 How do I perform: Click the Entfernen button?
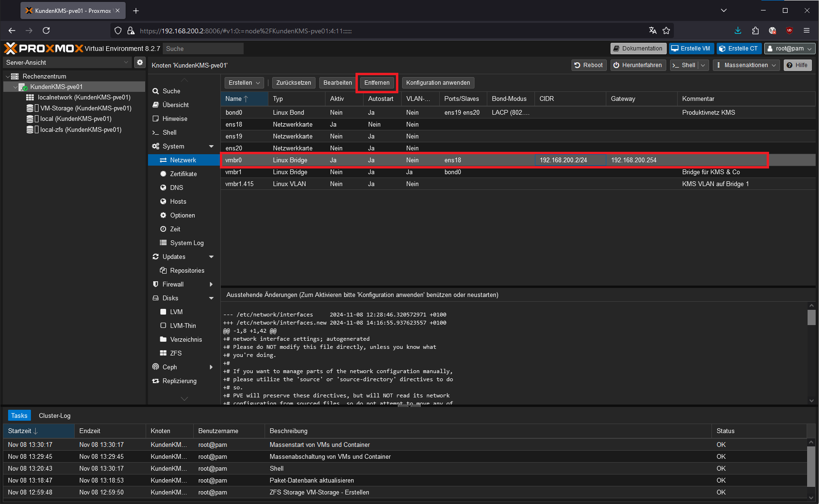[x=376, y=83]
